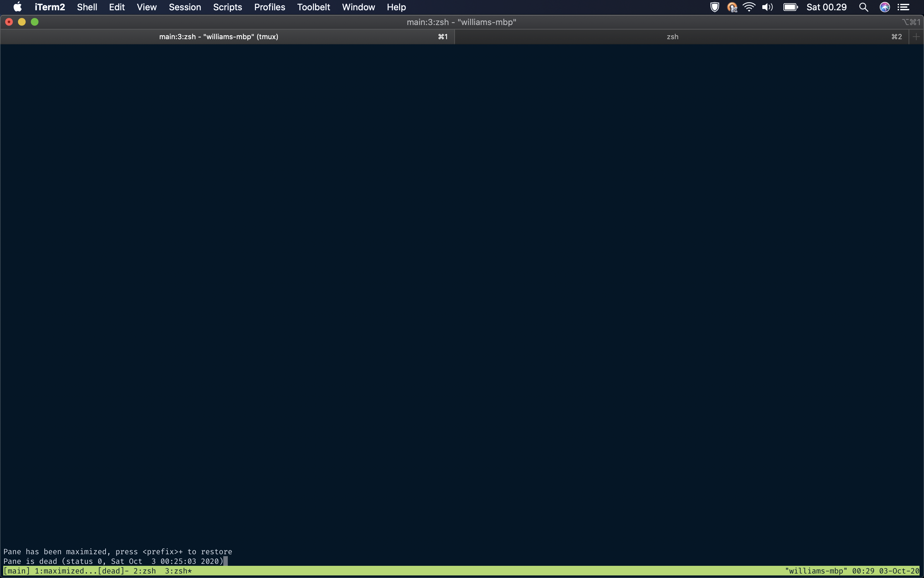924x578 pixels.
Task: Zoom the iTerm2 window with the green button
Action: click(x=35, y=22)
